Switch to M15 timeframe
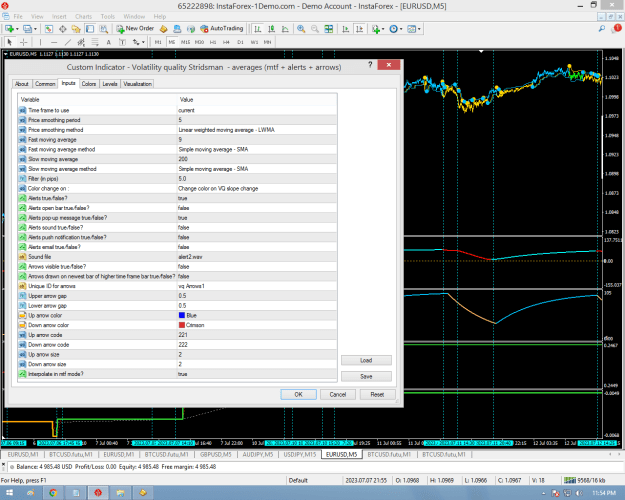The width and height of the screenshot is (625, 500). pyautogui.click(x=185, y=42)
